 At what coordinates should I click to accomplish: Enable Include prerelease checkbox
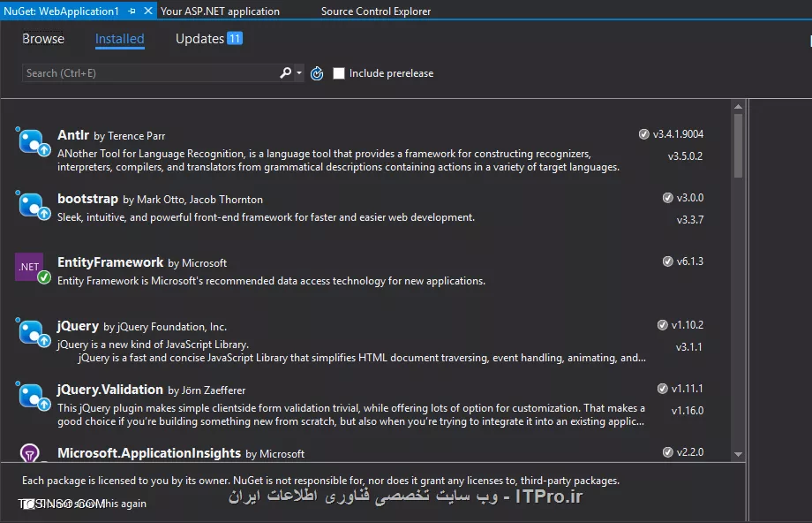pyautogui.click(x=339, y=73)
